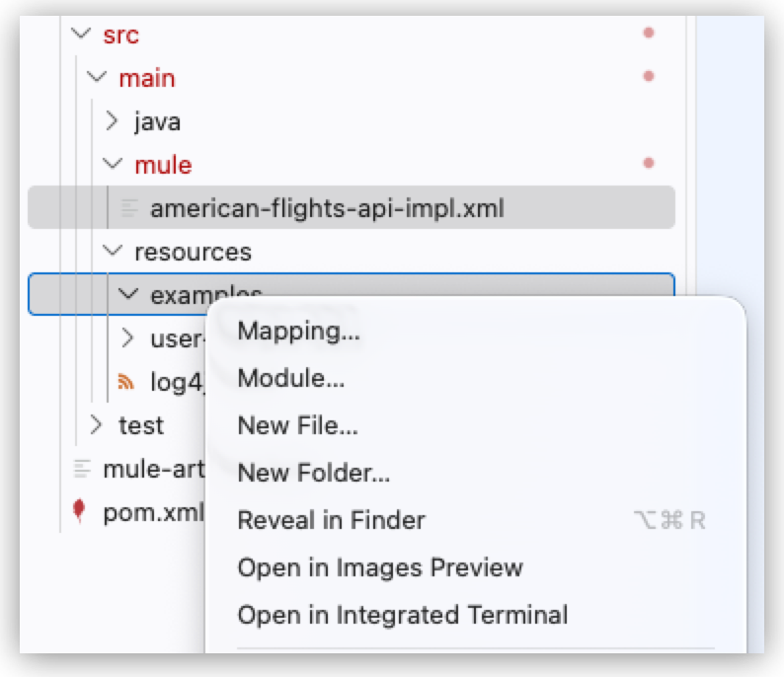Expand the test folder chevron
The height and width of the screenshot is (677, 784).
96,424
